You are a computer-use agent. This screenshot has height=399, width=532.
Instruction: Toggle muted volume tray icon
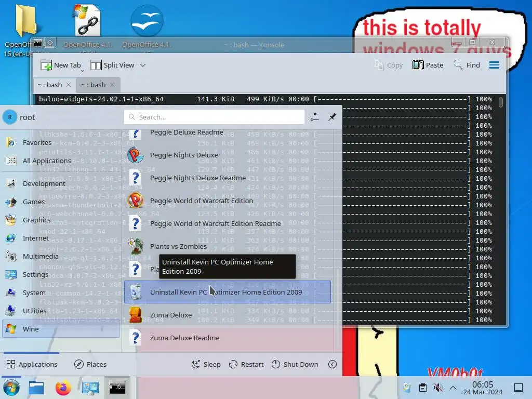[438, 388]
